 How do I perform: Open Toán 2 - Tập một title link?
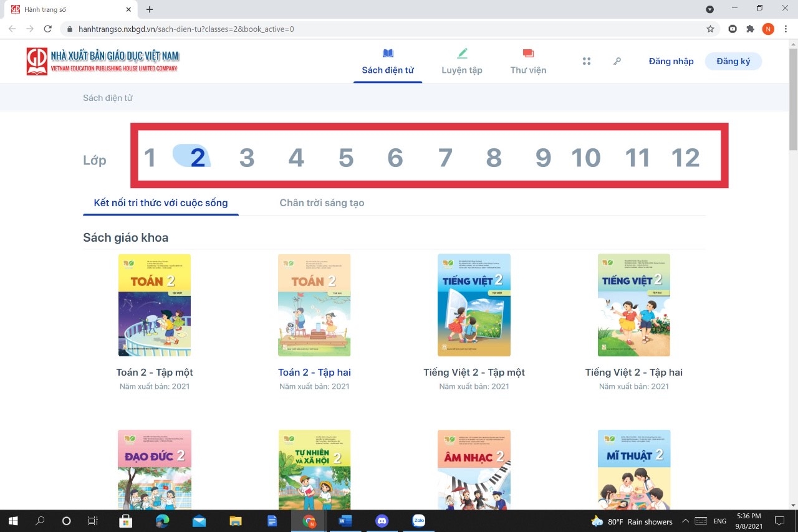(155, 373)
